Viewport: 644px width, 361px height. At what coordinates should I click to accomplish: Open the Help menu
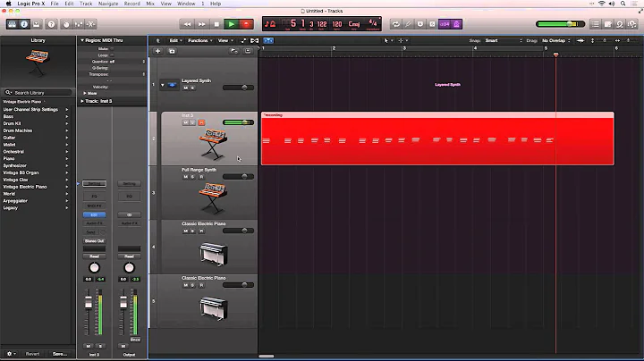216,4
